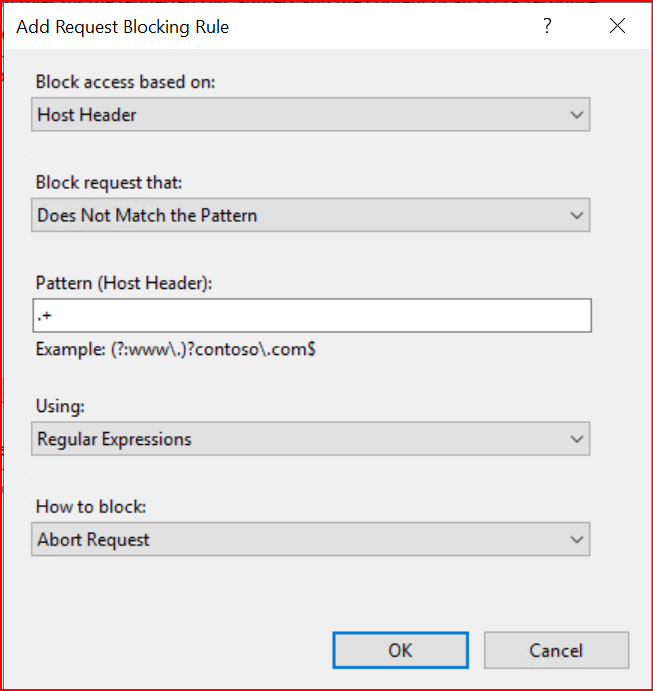
Task: Click the How to block label
Action: point(91,507)
